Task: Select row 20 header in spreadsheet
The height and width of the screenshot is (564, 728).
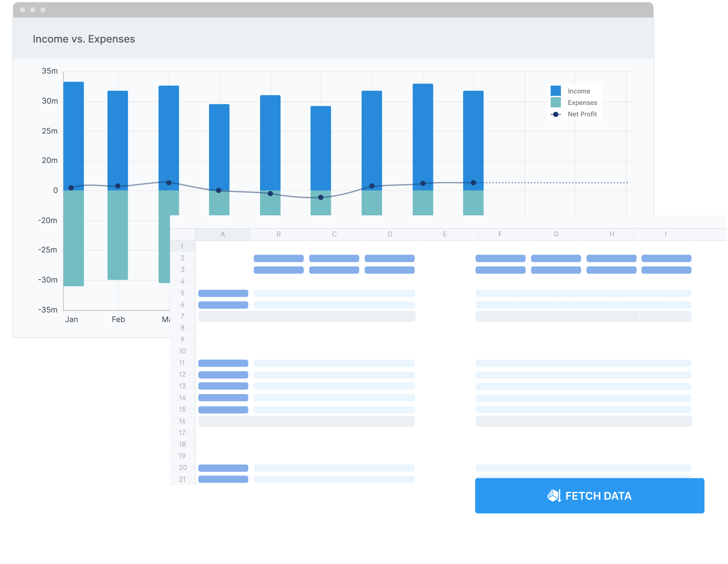Action: [182, 468]
